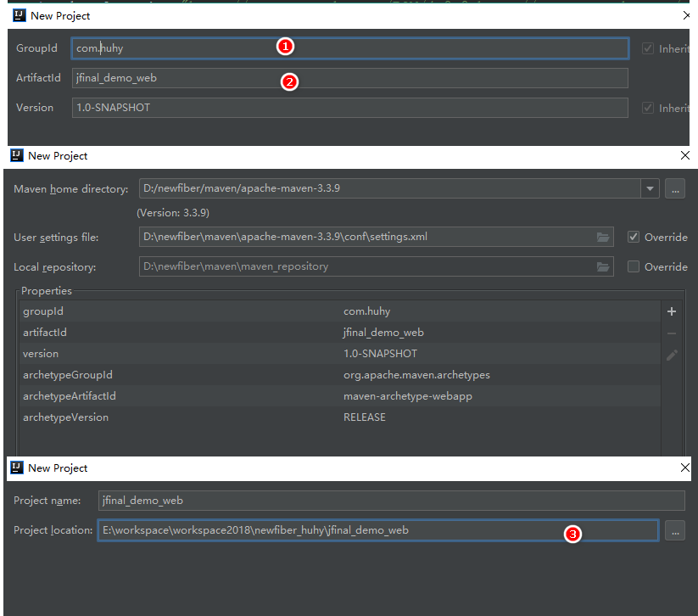This screenshot has height=616, width=698.
Task: Close the Maven settings New Project dialog
Action: tap(685, 156)
